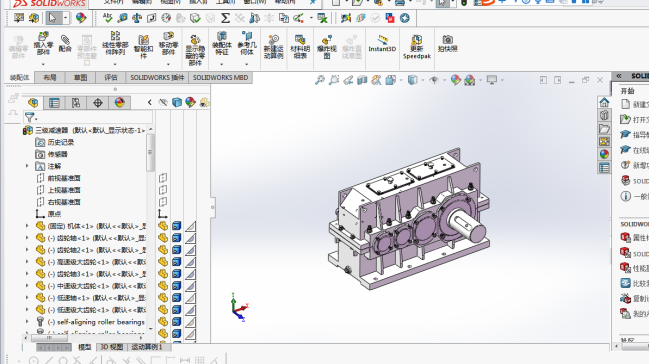Pick the Select cursor arrow tool
This screenshot has height=364, width=649.
[x=53, y=18]
